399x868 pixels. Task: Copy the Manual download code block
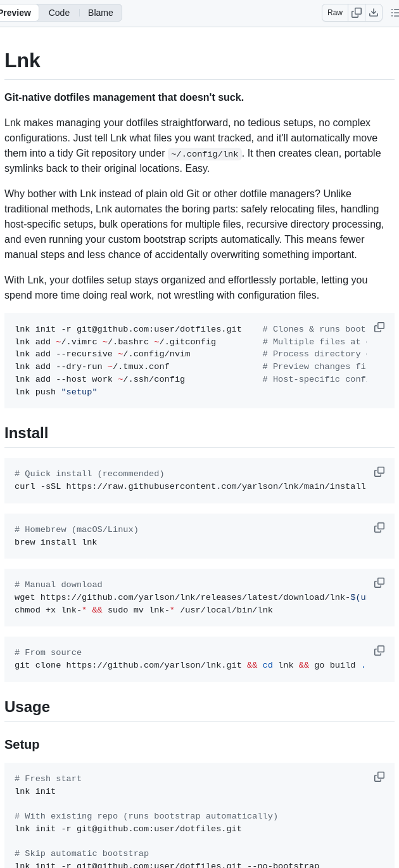click(x=379, y=583)
